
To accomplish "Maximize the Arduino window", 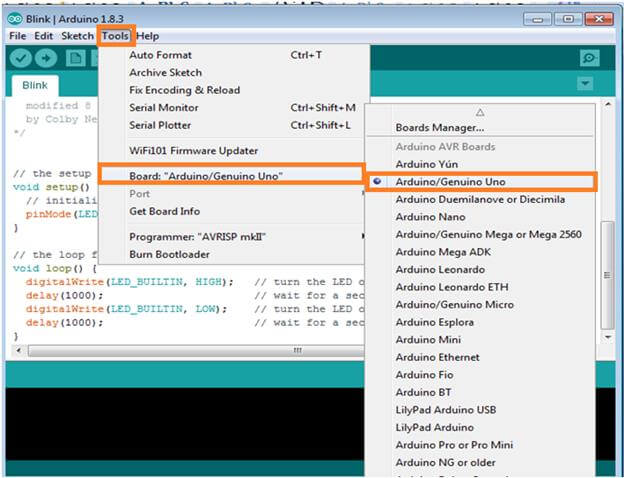I will tap(568, 19).
